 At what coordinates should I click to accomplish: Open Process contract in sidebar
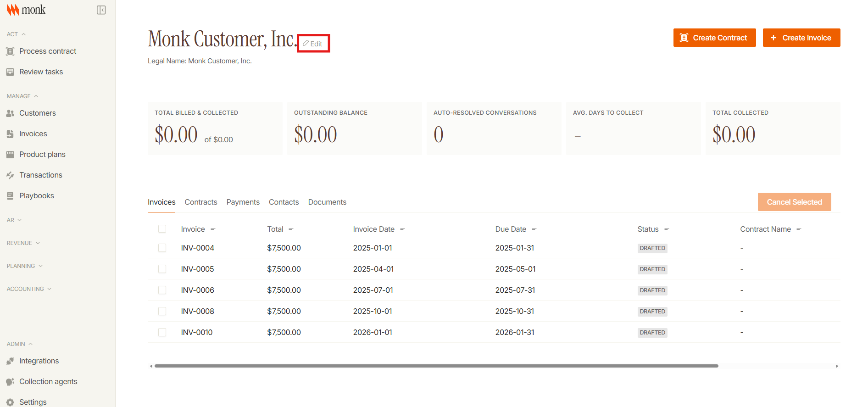pos(48,51)
